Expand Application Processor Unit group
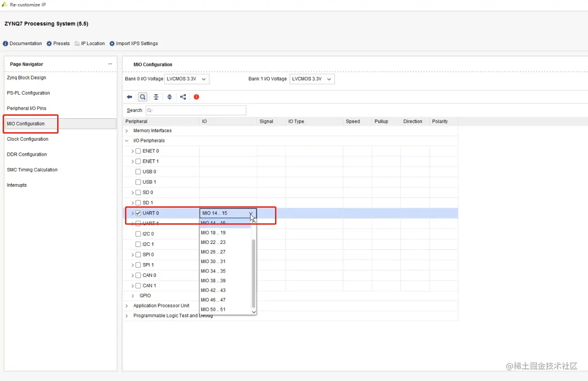Viewport: 588px width, 381px height. point(127,306)
